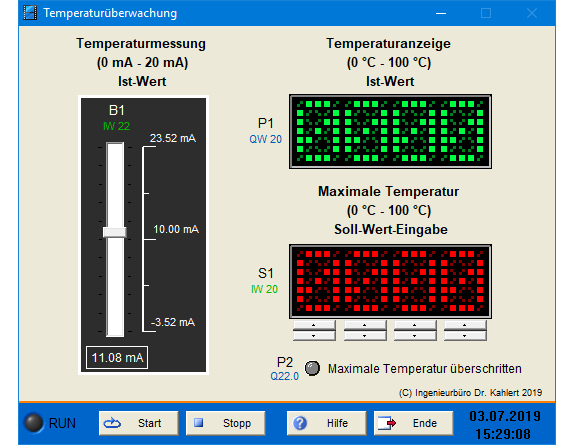The width and height of the screenshot is (578, 445).
Task: Increment the second digit of S1 setpoint
Action: (365, 325)
